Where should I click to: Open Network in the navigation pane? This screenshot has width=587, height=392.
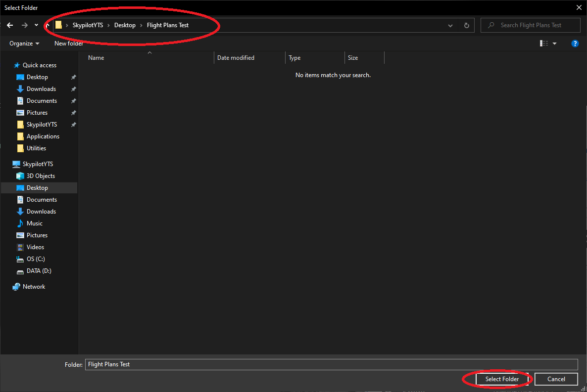point(34,287)
